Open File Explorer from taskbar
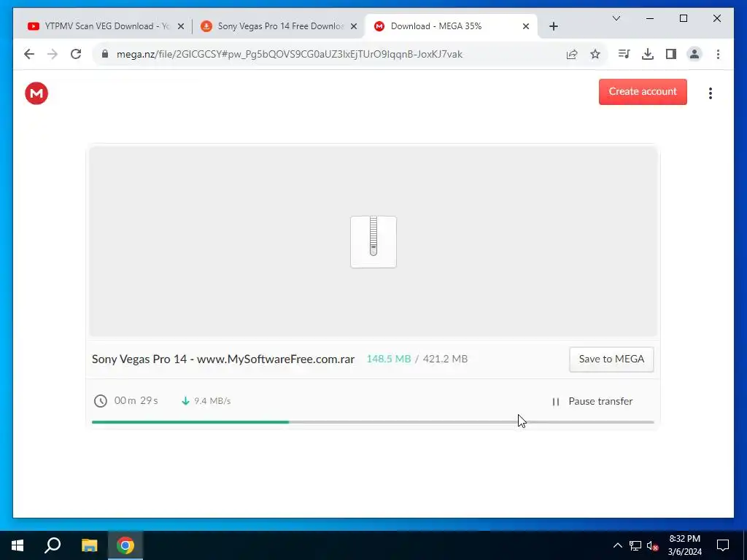This screenshot has width=747, height=560. tap(89, 545)
